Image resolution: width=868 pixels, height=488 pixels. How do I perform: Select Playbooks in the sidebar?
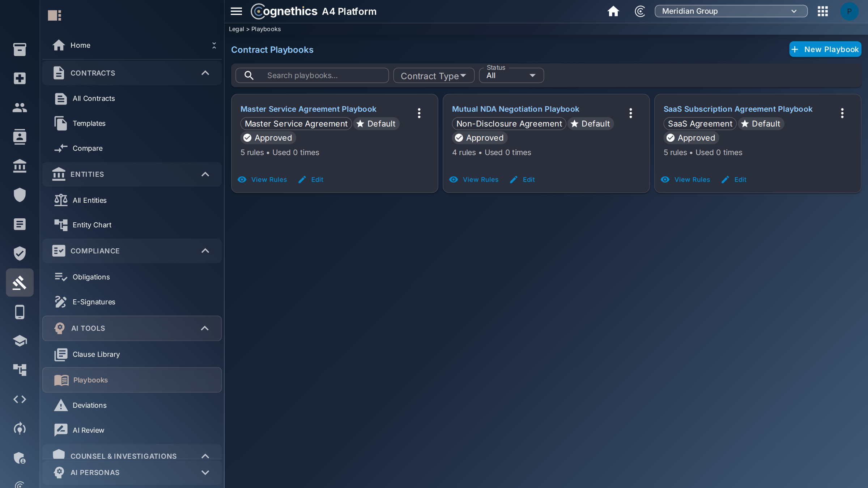pos(132,380)
